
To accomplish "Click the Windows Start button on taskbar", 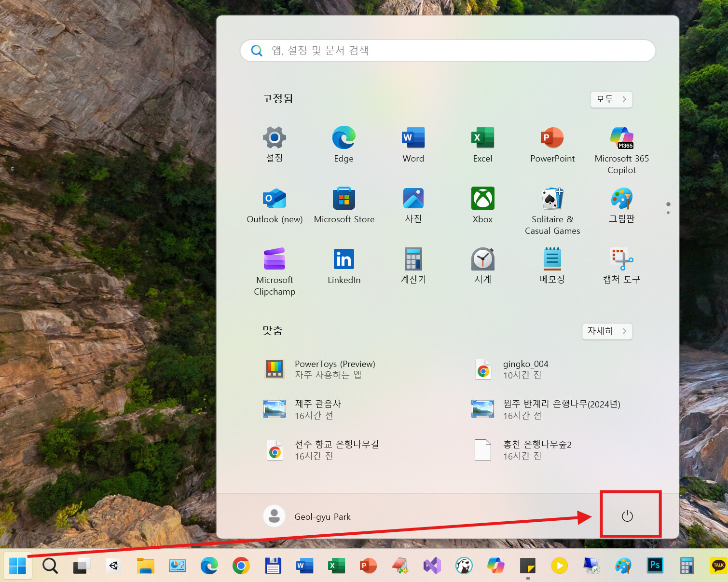I will pos(18,566).
